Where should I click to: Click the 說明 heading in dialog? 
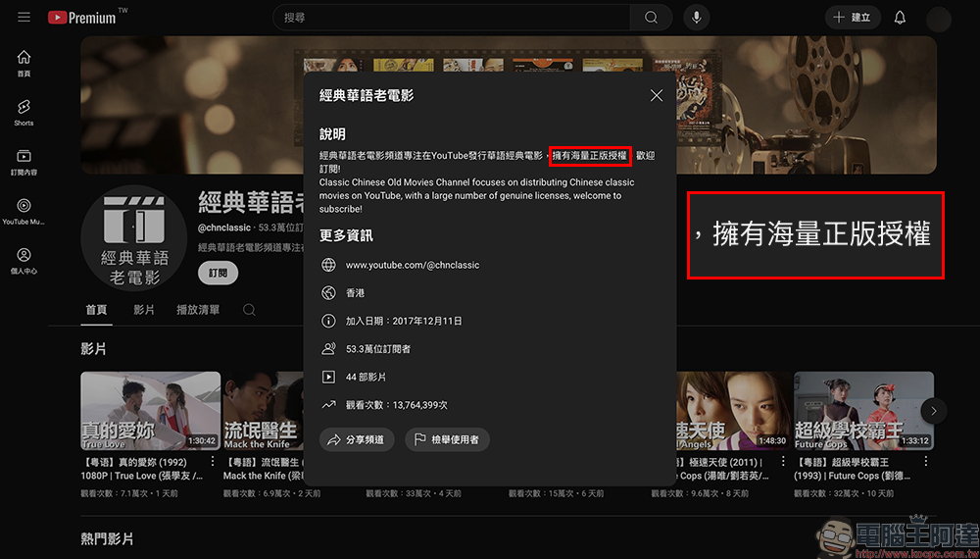tap(332, 134)
